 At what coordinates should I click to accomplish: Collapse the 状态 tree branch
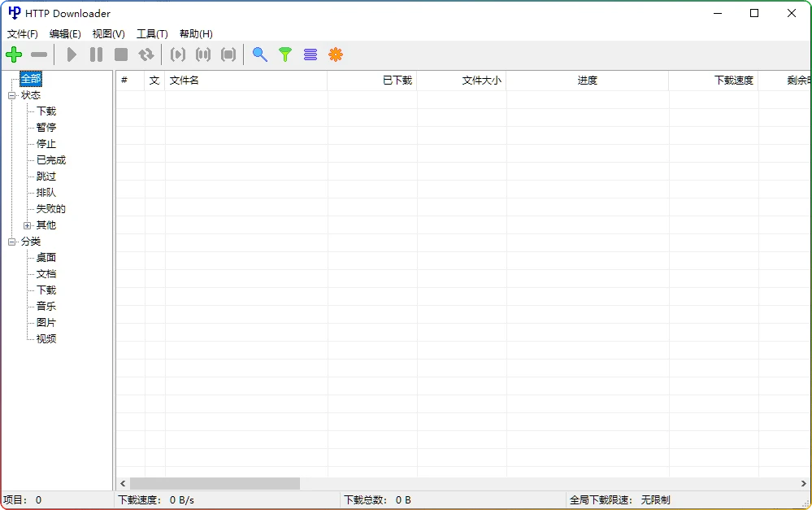click(11, 95)
